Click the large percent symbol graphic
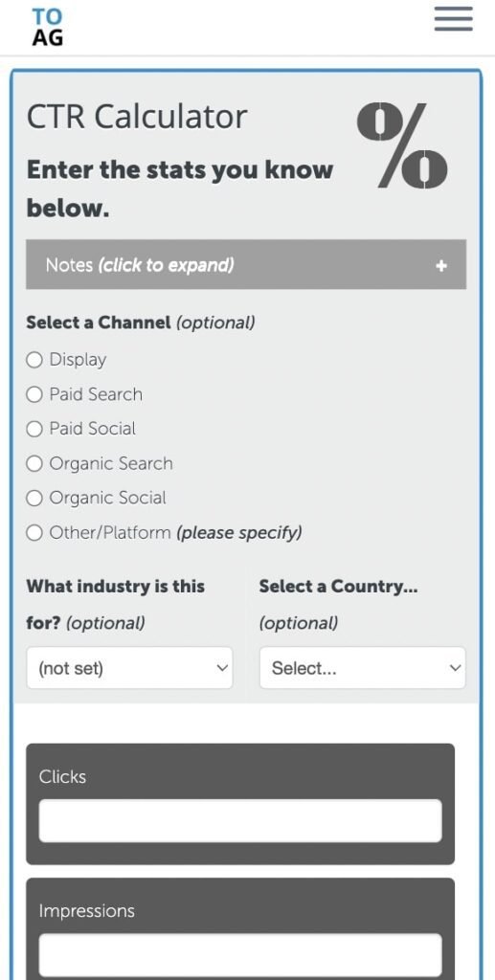The width and height of the screenshot is (495, 980). pyautogui.click(x=402, y=146)
